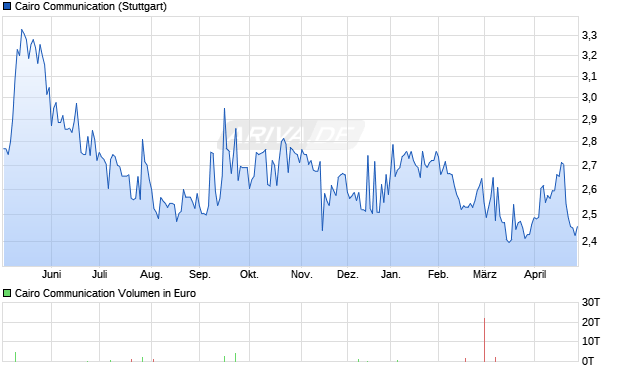Screen dimensions: 620x371
Task: Click the 2,7 price axis value
Action: tap(589, 165)
